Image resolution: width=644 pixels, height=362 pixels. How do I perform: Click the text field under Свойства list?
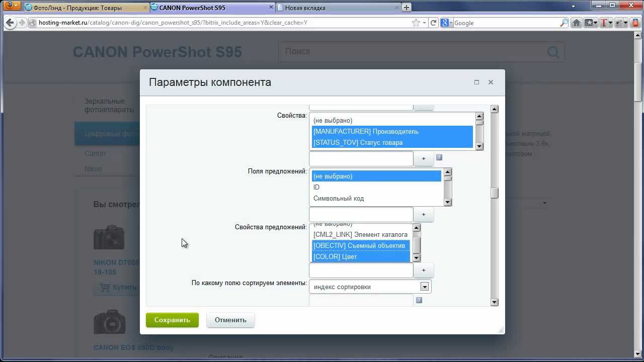[361, 158]
